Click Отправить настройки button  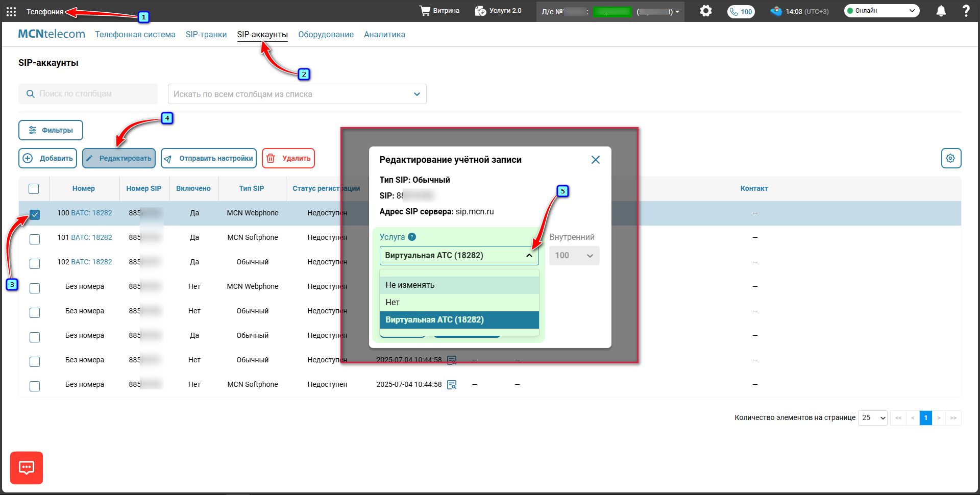click(x=209, y=158)
